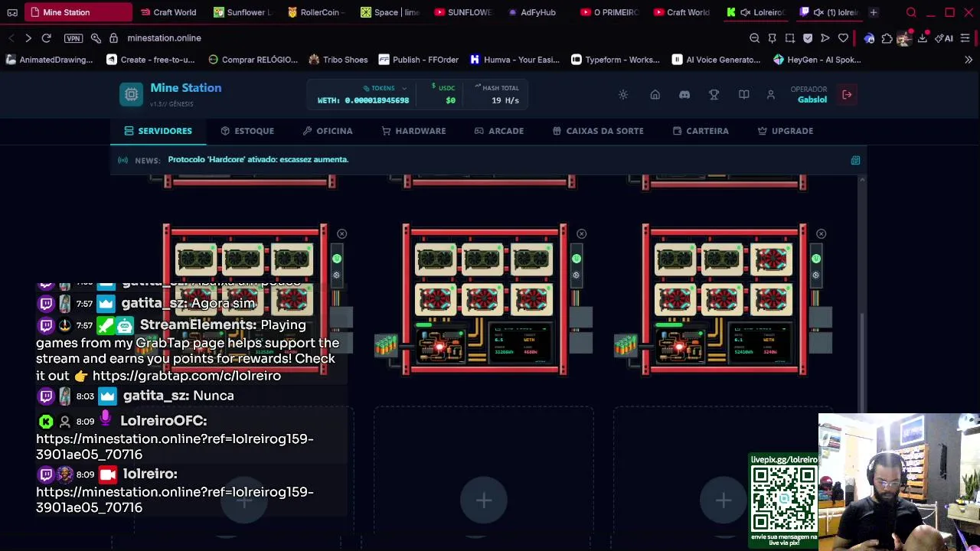Open the AI sparkle button in toolbar

(x=943, y=37)
